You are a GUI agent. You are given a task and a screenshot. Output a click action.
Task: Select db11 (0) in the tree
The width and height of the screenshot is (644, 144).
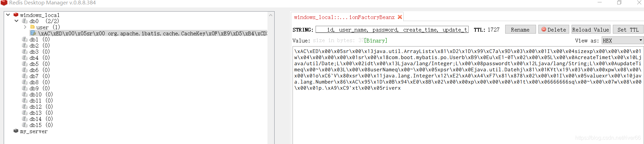[x=41, y=101]
